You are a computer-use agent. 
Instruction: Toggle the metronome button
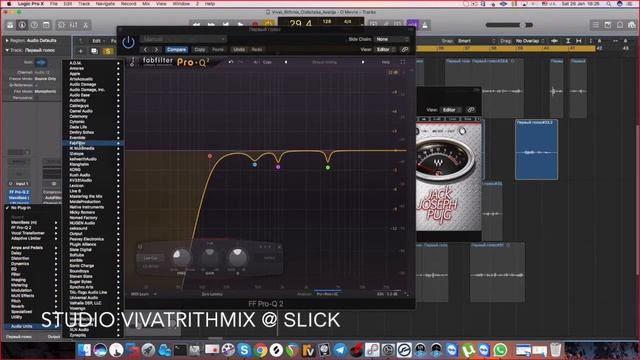[425, 25]
